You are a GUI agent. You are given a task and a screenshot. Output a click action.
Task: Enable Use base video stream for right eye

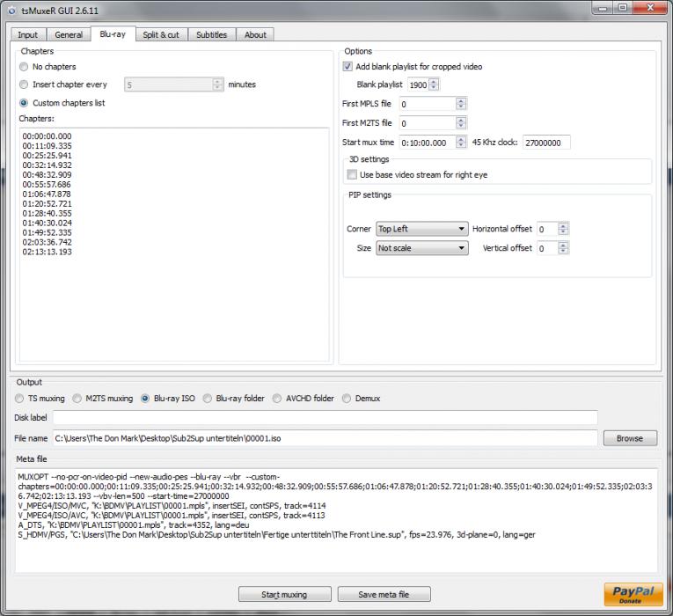(352, 175)
